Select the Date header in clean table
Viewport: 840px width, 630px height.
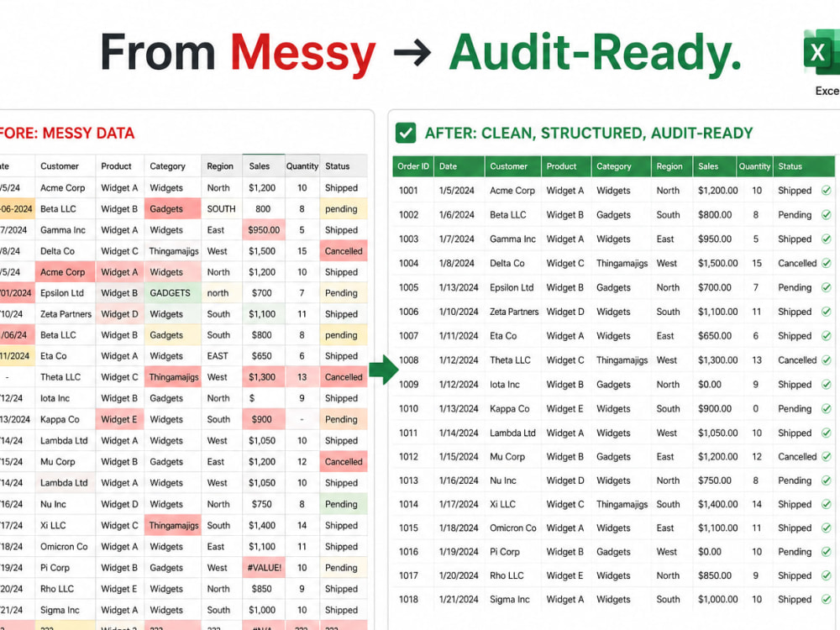[459, 166]
